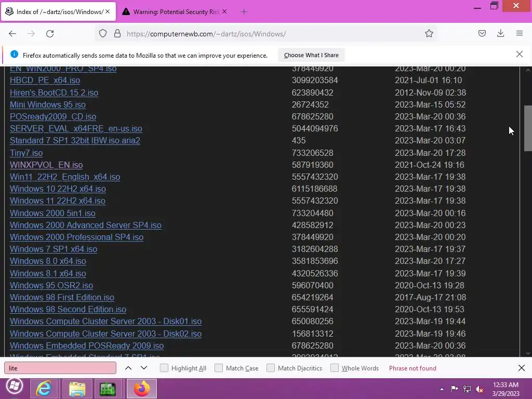The image size is (532, 399).
Task: Open Windows 2000 Advanced Server SP4.iso
Action: point(86,225)
